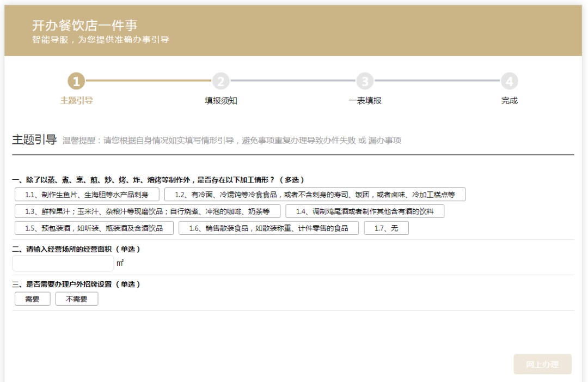
Task: Focus the 经营面积 input field
Action: point(63,264)
